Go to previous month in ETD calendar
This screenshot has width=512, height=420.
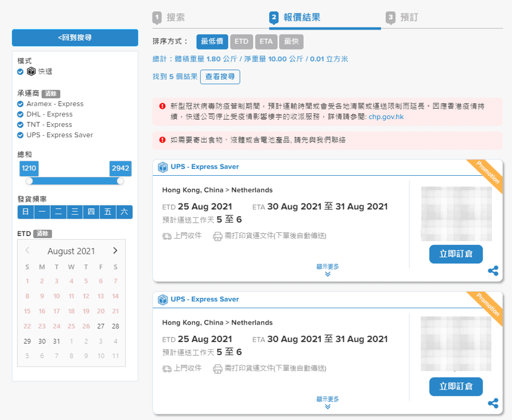(27, 250)
